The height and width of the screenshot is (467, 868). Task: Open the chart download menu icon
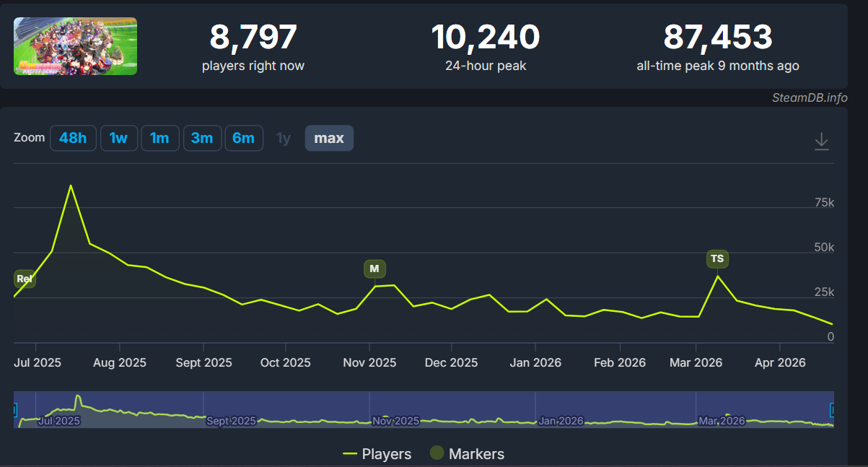(x=821, y=141)
